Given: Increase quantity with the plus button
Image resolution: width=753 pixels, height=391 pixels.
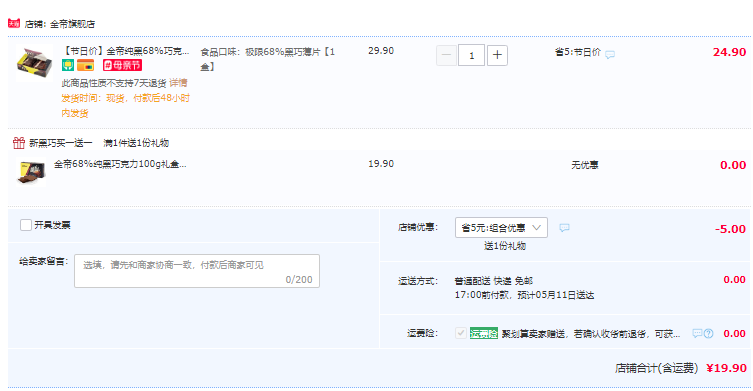Looking at the screenshot, I should pos(497,55).
